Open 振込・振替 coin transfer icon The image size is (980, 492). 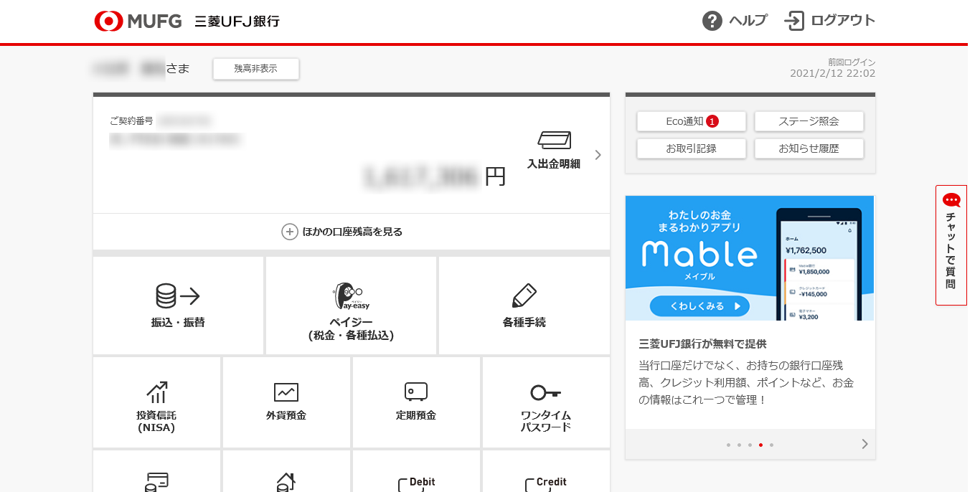click(x=178, y=295)
